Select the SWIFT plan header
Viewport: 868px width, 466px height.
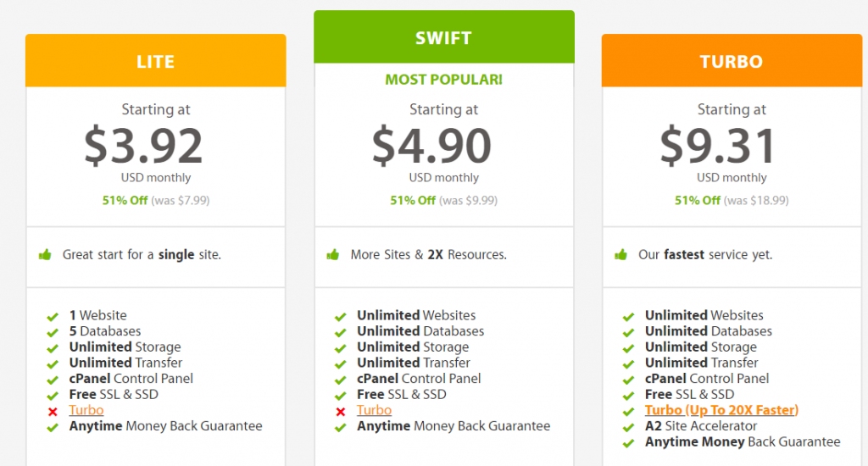tap(444, 36)
